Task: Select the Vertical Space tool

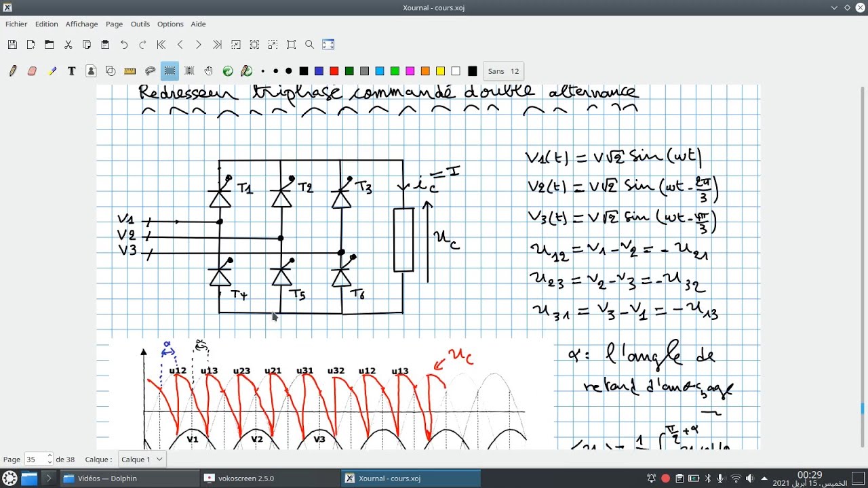Action: [189, 71]
